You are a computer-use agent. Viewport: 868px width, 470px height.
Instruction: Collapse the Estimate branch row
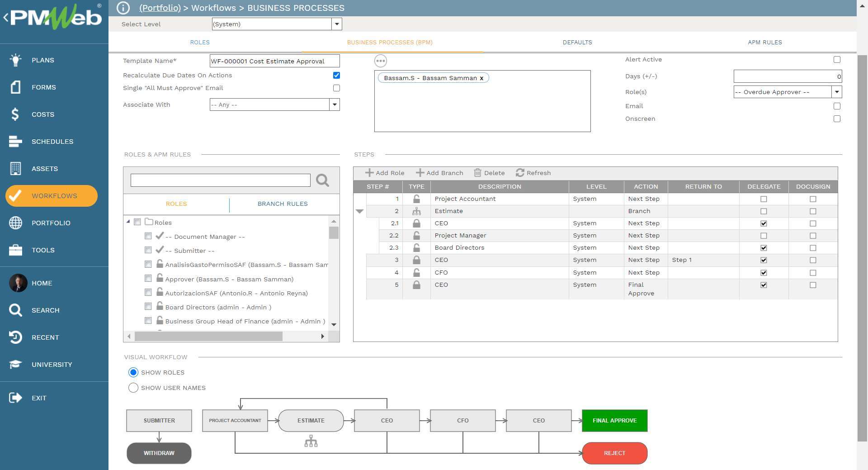tap(360, 211)
